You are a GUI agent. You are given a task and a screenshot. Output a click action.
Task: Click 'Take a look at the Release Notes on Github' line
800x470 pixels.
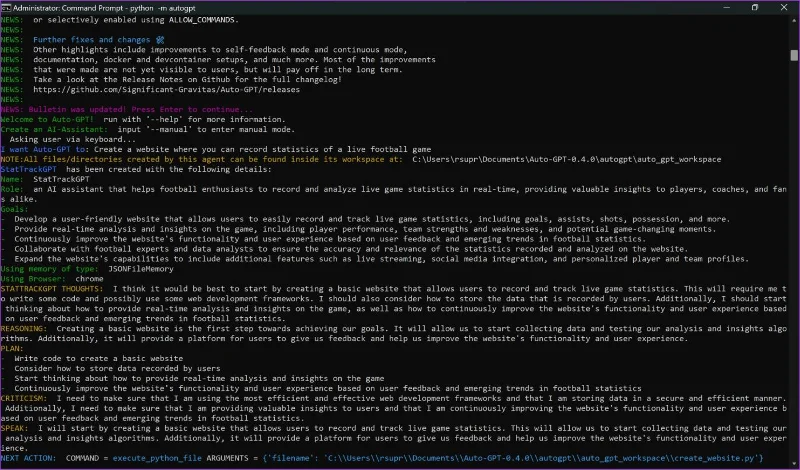click(x=187, y=80)
